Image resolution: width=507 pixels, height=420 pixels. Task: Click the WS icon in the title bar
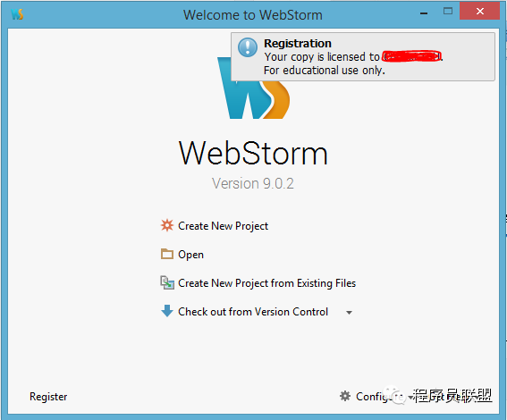coord(17,14)
